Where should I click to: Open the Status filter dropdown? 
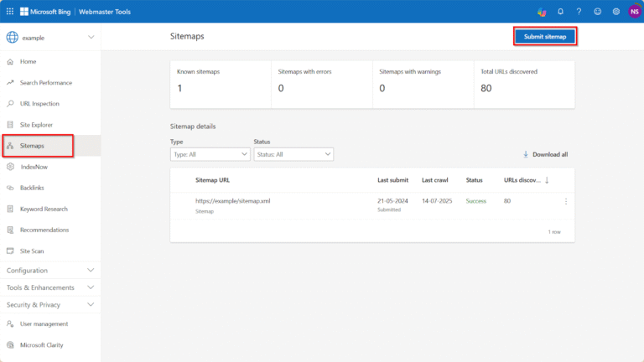pos(293,154)
